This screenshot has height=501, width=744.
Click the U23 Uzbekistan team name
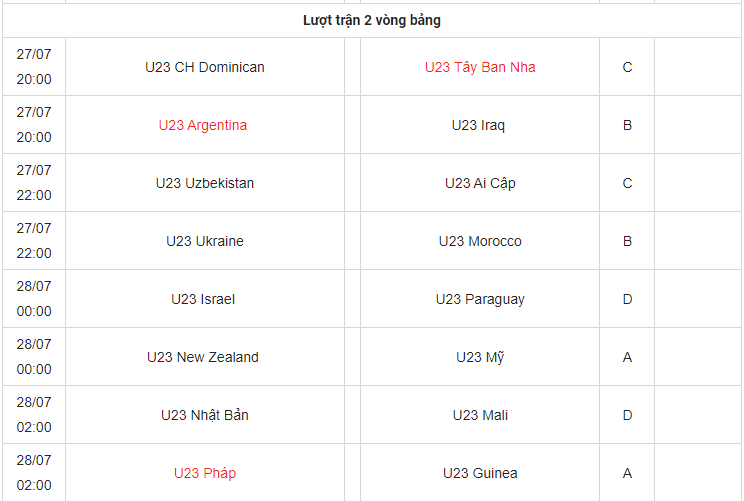tap(205, 183)
